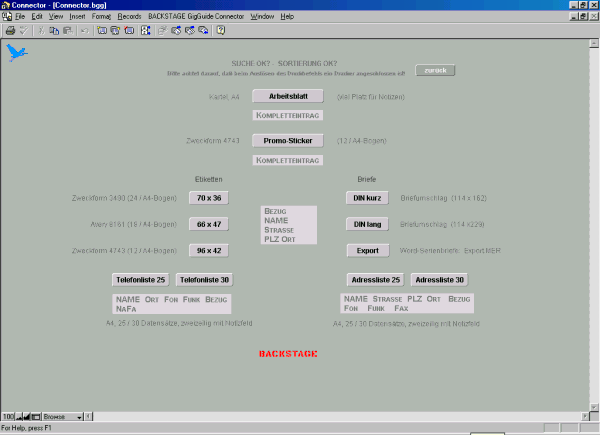
Task: Click the undo arrow toolbar icon
Action: tap(85, 30)
